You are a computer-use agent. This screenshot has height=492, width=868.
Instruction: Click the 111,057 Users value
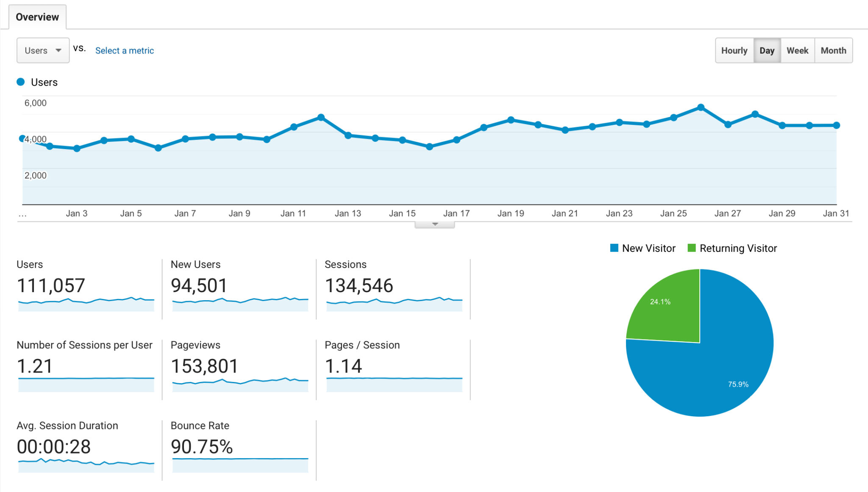(51, 286)
